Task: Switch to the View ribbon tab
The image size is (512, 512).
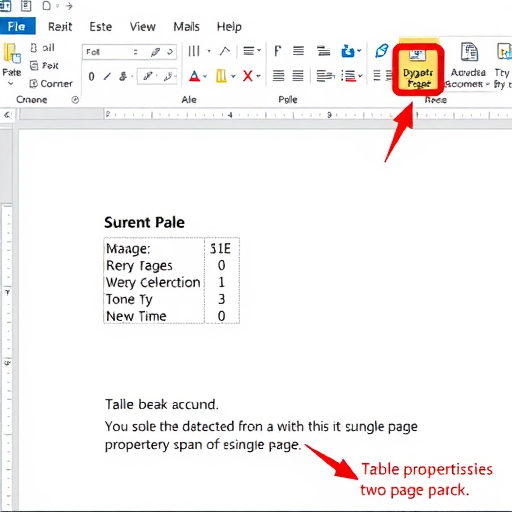Action: click(143, 26)
